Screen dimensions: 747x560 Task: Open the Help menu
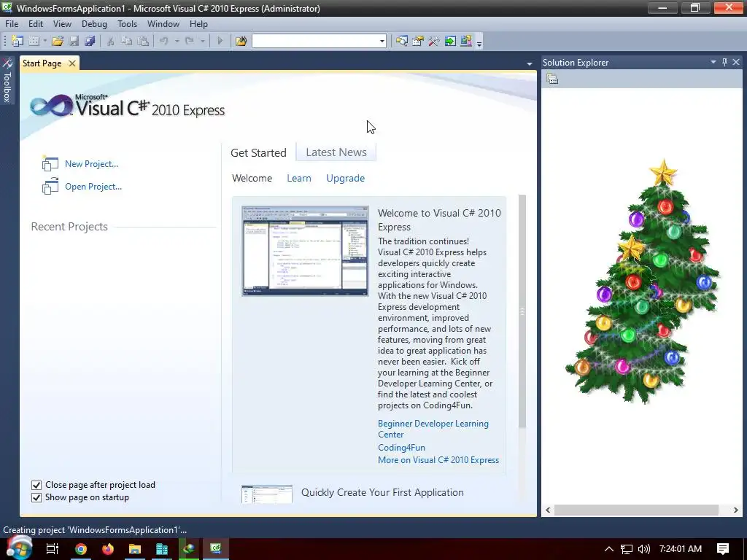point(198,24)
